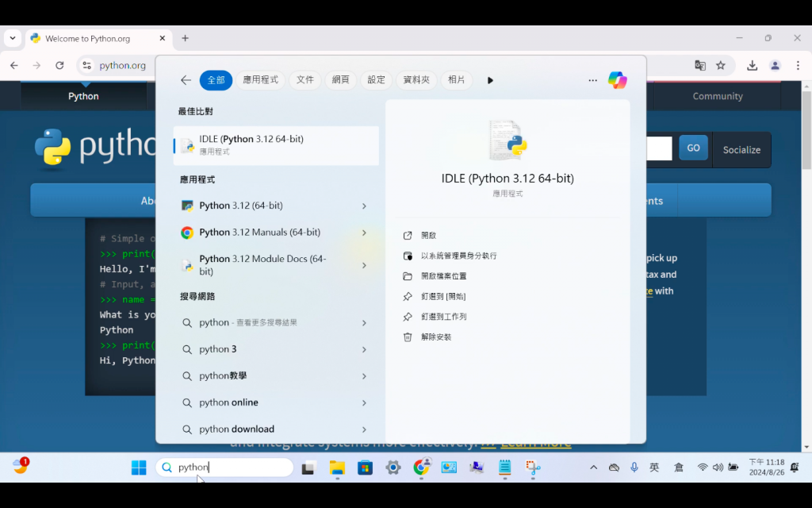Open IDLE (Python 3.12 64-bit) best match result
Viewport: 812px width, 508px height.
click(x=276, y=146)
